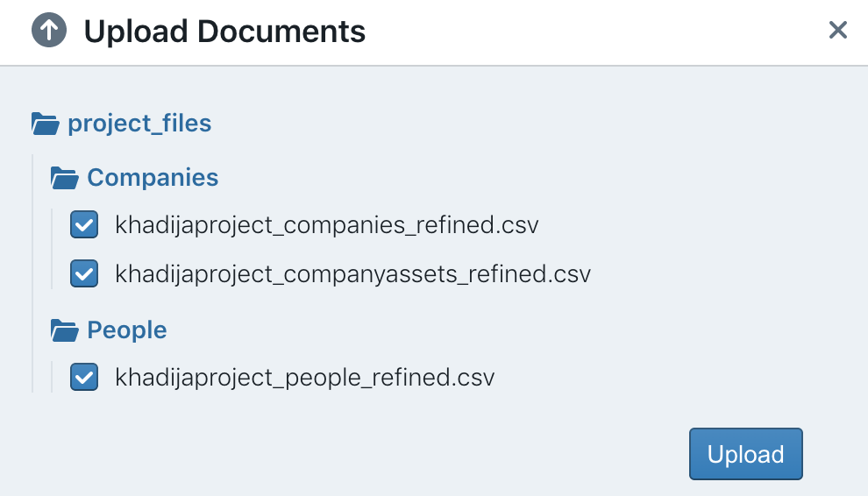
Task: Close the Upload Documents dialog
Action: tap(837, 30)
